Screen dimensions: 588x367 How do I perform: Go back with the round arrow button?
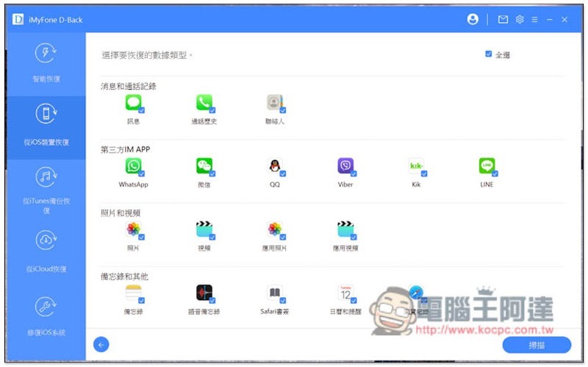pyautogui.click(x=101, y=344)
